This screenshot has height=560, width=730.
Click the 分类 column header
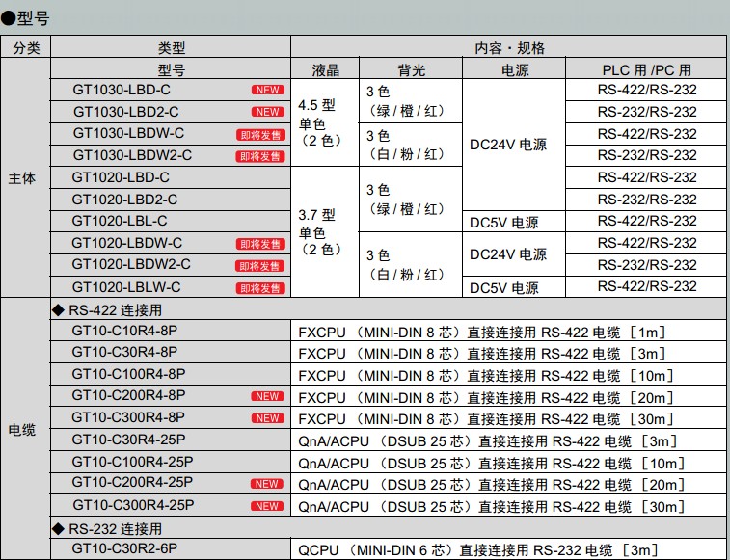[x=25, y=48]
